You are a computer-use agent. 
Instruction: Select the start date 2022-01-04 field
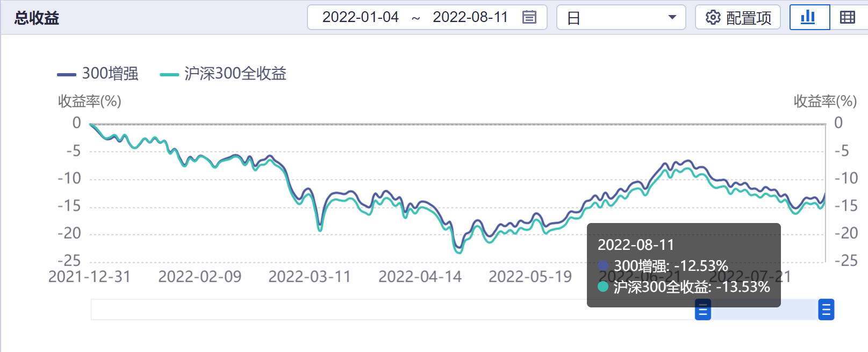pos(360,17)
